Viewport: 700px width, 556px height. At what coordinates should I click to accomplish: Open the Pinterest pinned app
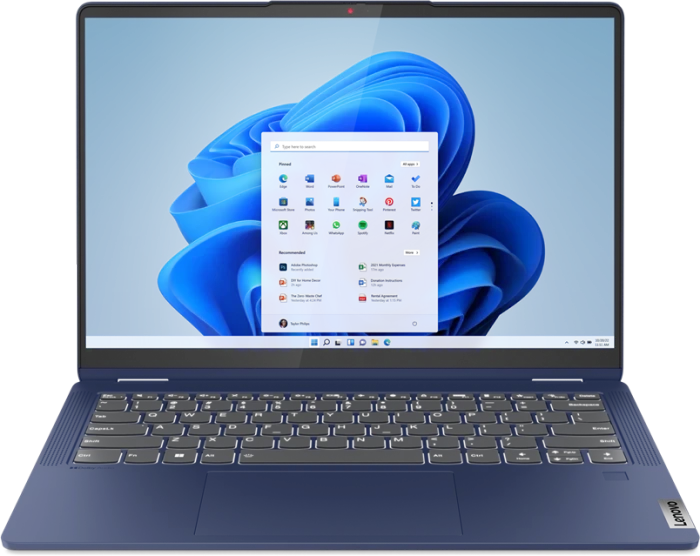(x=389, y=202)
